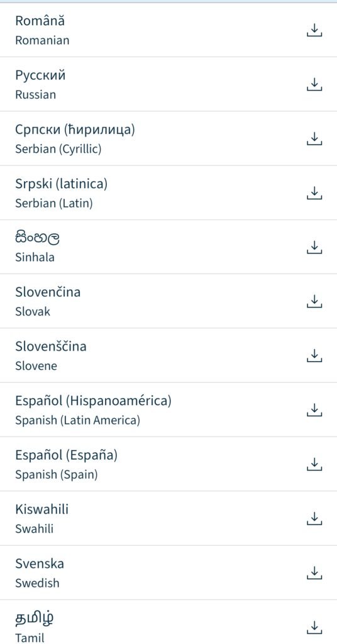
Task: Download the Slovak language
Action: pos(314,301)
